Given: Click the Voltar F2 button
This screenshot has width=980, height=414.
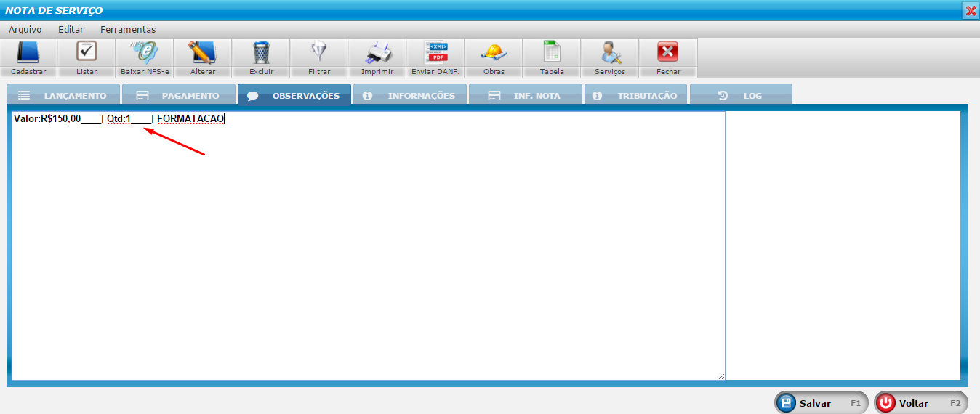Looking at the screenshot, I should (x=920, y=402).
